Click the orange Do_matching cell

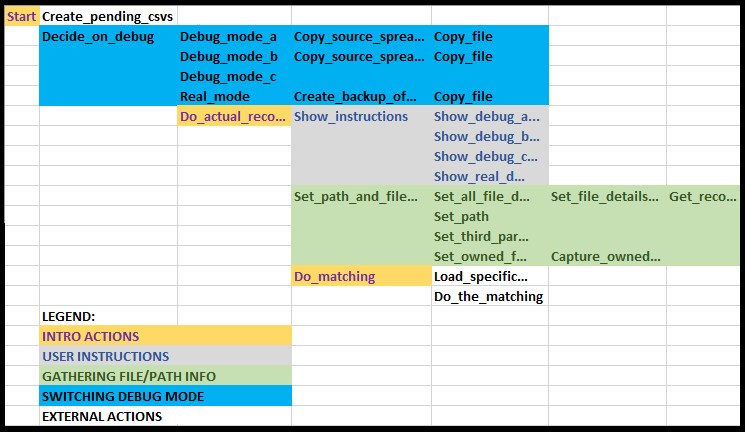tap(335, 277)
